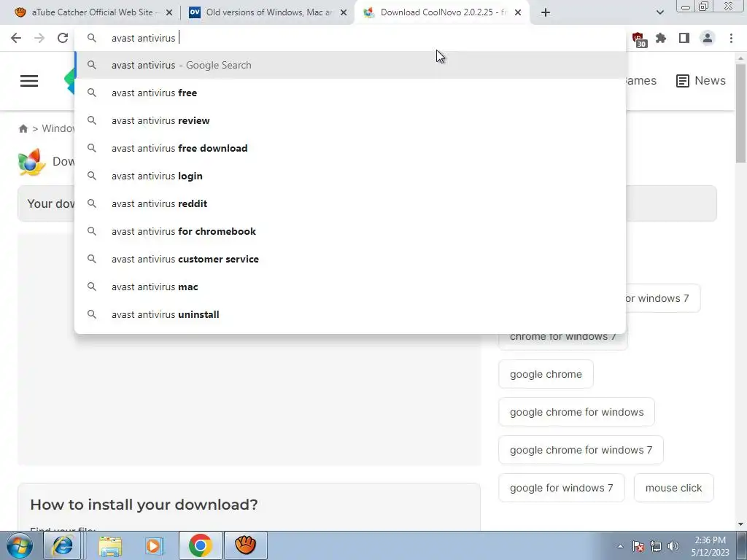This screenshot has height=560, width=747.
Task: Click the mouse click tag
Action: (673, 488)
